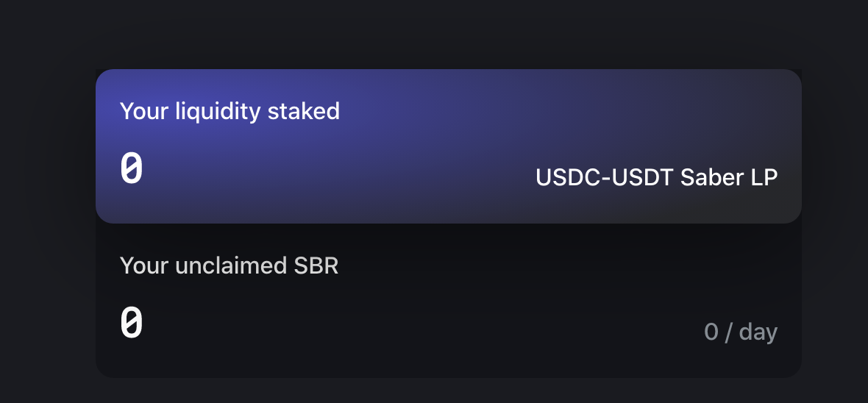
Task: Click "Your" in the unclaimed SBR heading
Action: click(x=143, y=265)
